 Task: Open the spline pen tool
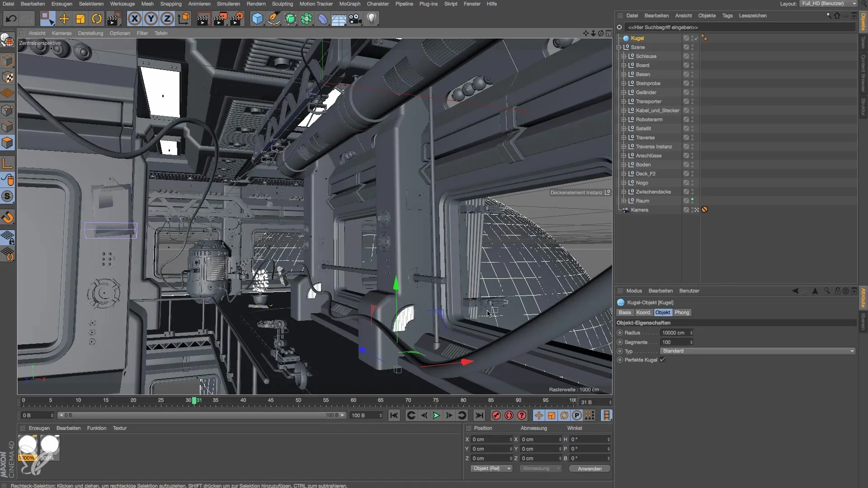(274, 19)
